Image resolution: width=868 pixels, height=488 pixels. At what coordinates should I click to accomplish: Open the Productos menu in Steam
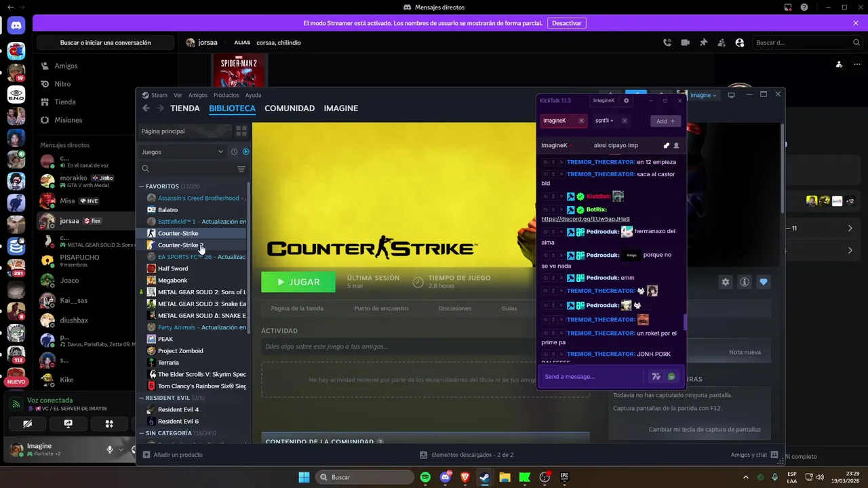[226, 95]
